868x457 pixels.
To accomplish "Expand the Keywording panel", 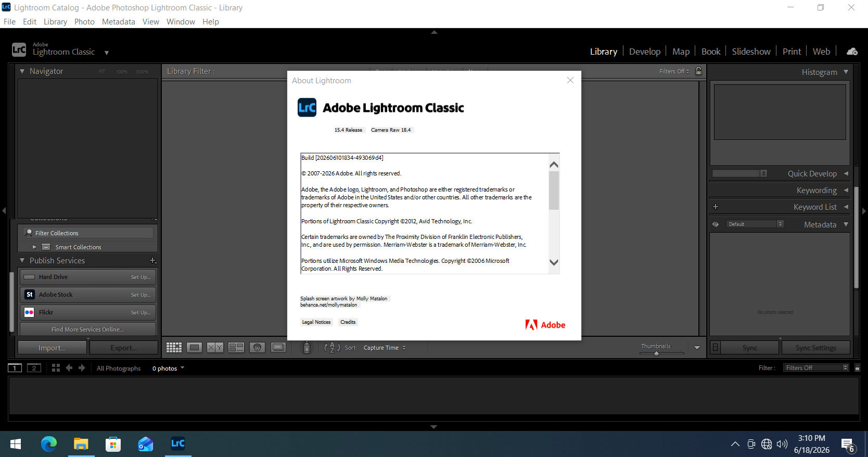I will click(x=846, y=190).
